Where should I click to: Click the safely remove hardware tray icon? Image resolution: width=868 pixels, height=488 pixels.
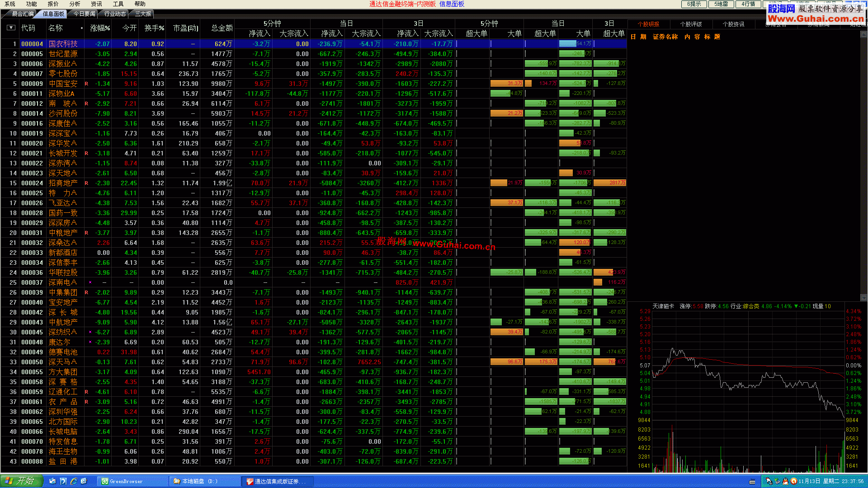(777, 481)
